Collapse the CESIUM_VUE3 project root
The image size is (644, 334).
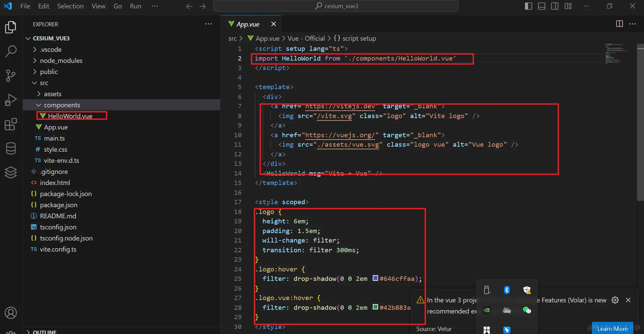click(x=28, y=38)
